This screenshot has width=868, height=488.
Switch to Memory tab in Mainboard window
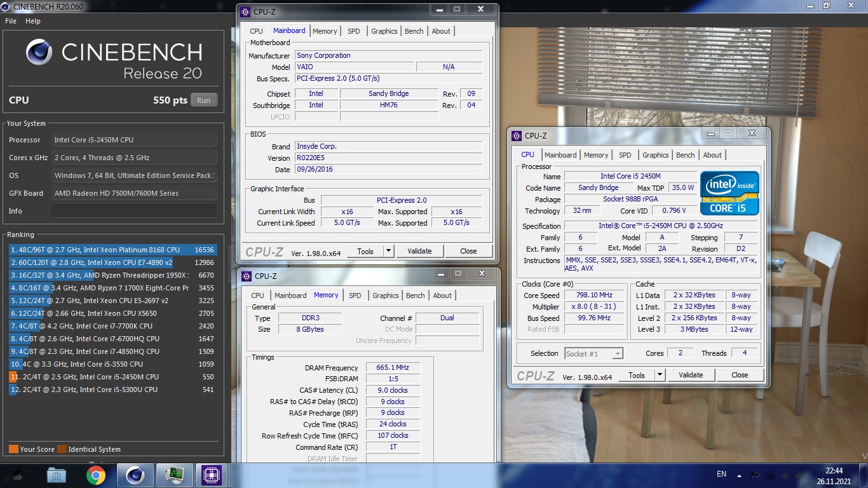(325, 31)
